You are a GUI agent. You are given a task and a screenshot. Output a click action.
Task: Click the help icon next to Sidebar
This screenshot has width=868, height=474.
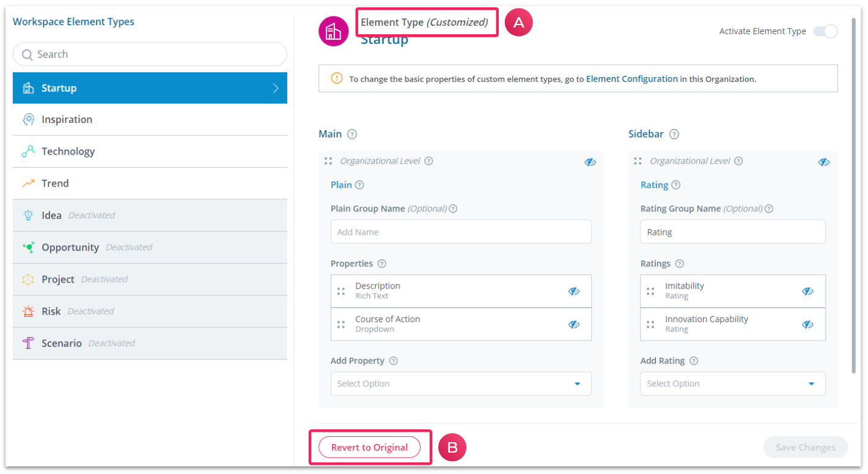tap(674, 134)
